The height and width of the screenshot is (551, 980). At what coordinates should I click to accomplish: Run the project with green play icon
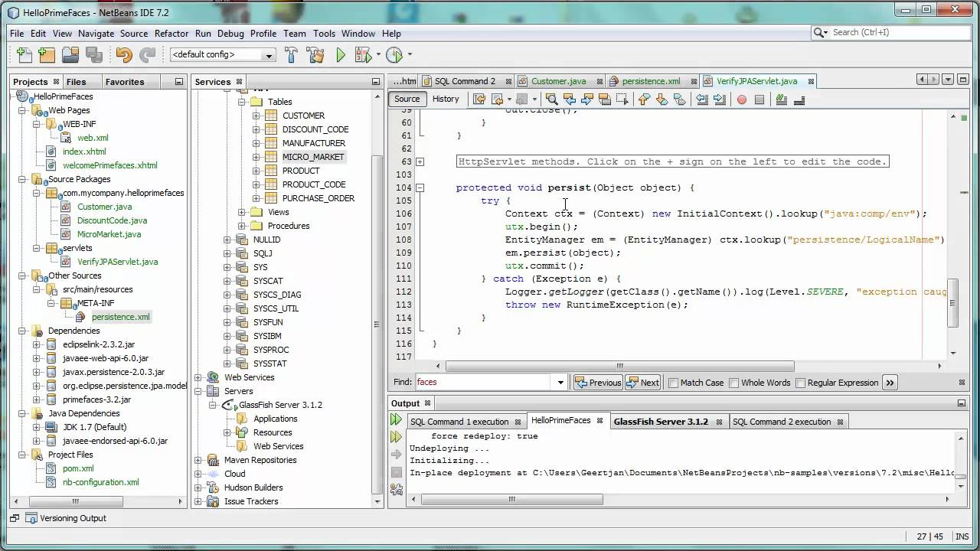(x=341, y=55)
